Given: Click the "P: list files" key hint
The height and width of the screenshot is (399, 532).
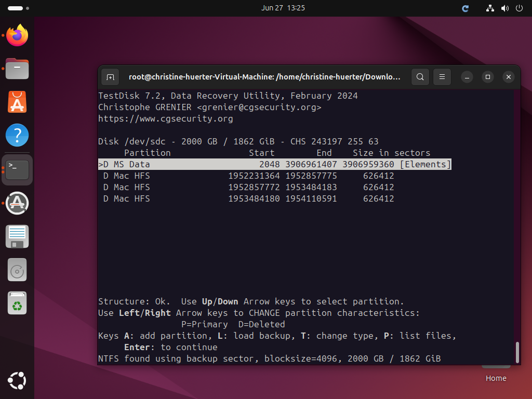Looking at the screenshot, I should (x=420, y=336).
